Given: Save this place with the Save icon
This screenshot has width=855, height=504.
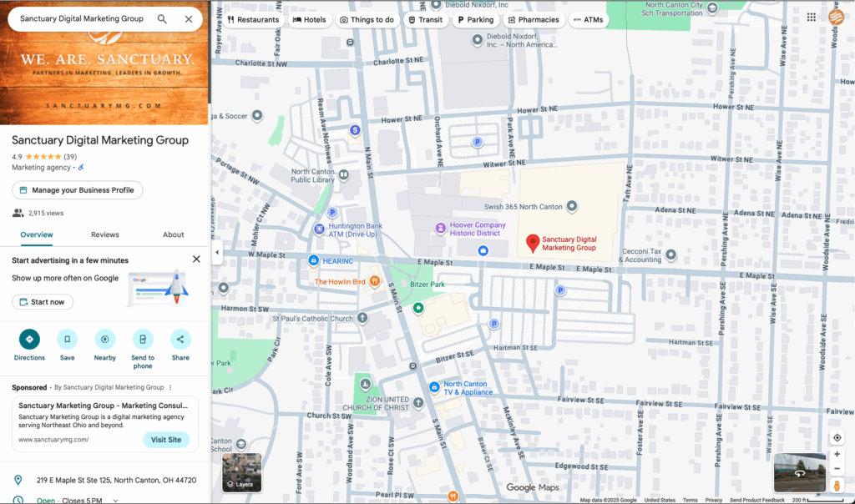Looking at the screenshot, I should point(67,340).
